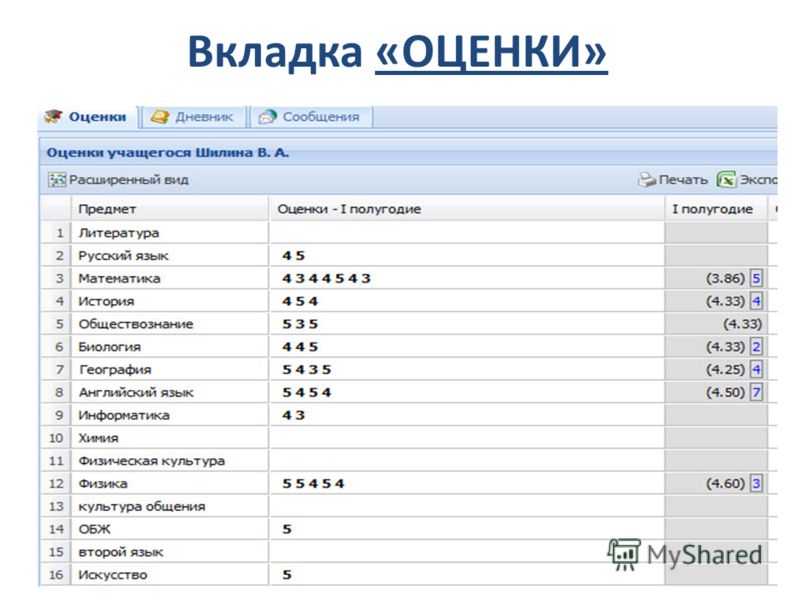This screenshot has width=800, height=600.
Task: Select the Биология subject name
Action: tap(109, 347)
